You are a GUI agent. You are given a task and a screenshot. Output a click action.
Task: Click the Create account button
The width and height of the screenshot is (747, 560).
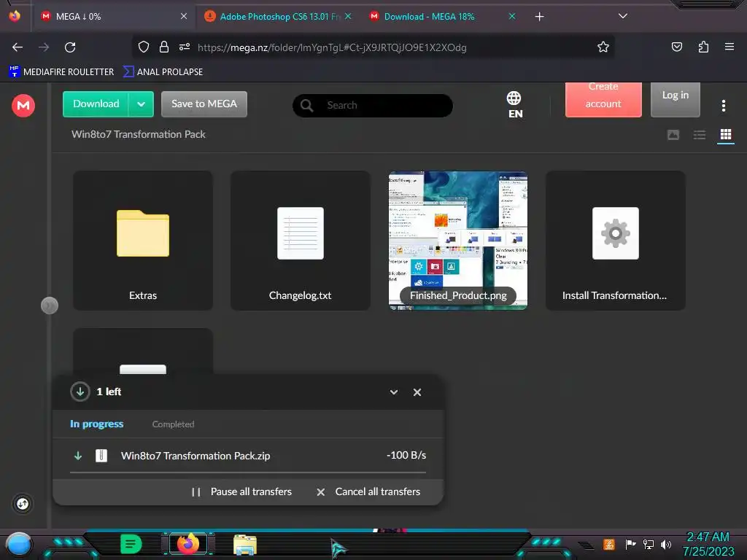(603, 99)
